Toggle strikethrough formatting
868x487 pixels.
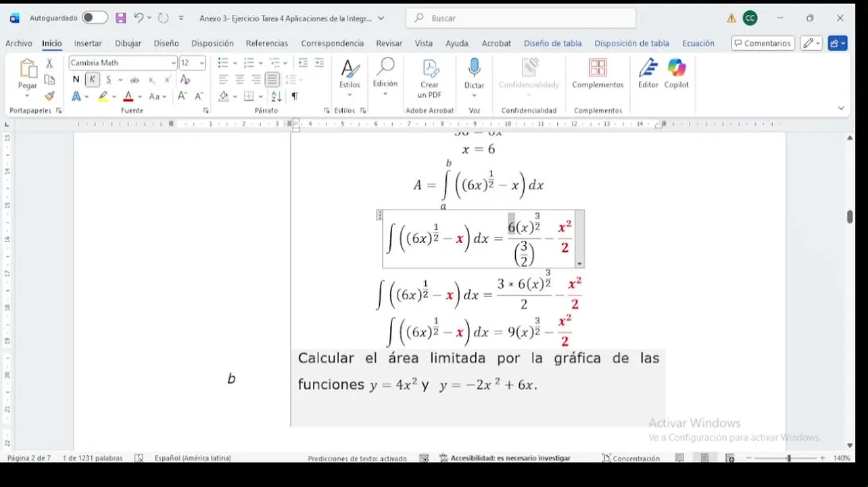click(x=135, y=80)
